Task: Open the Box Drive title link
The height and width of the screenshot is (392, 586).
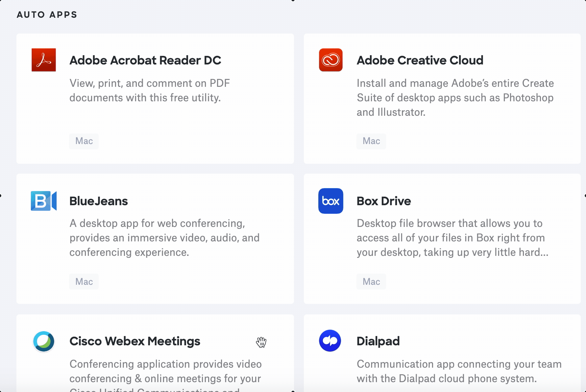Action: coord(384,201)
